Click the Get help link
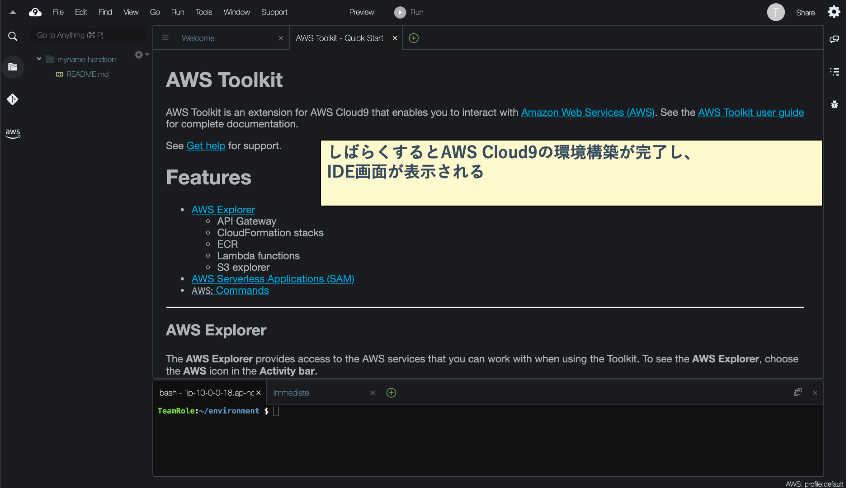The width and height of the screenshot is (868, 488). (206, 146)
